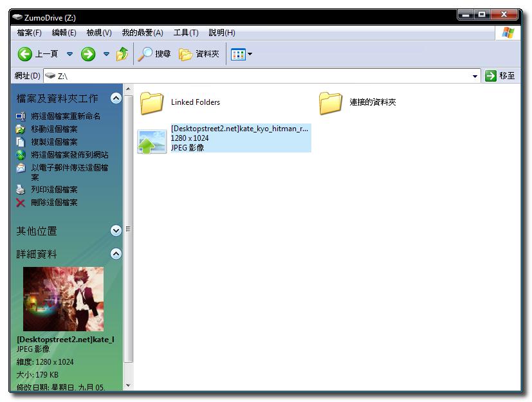The height and width of the screenshot is (402, 532).
Task: Click the task pane scroll up arrow
Action: click(x=128, y=89)
